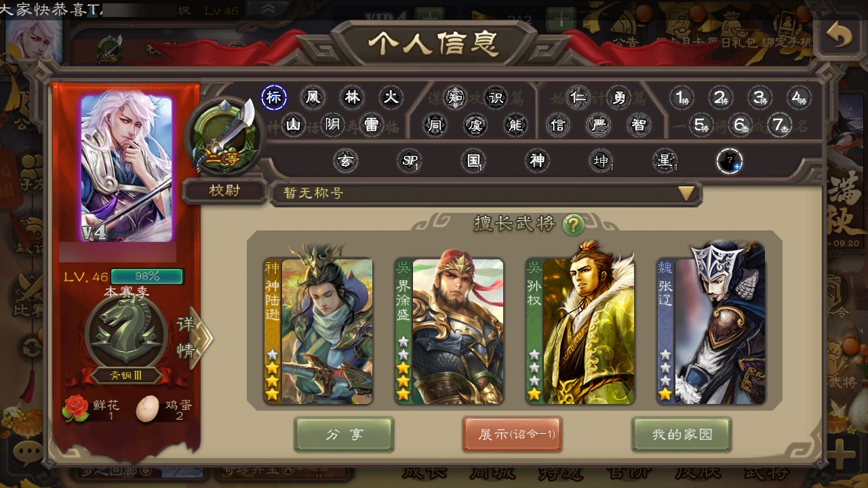The width and height of the screenshot is (868, 488).
Task: Expand the 暂无称号 title dropdown
Action: (486, 193)
